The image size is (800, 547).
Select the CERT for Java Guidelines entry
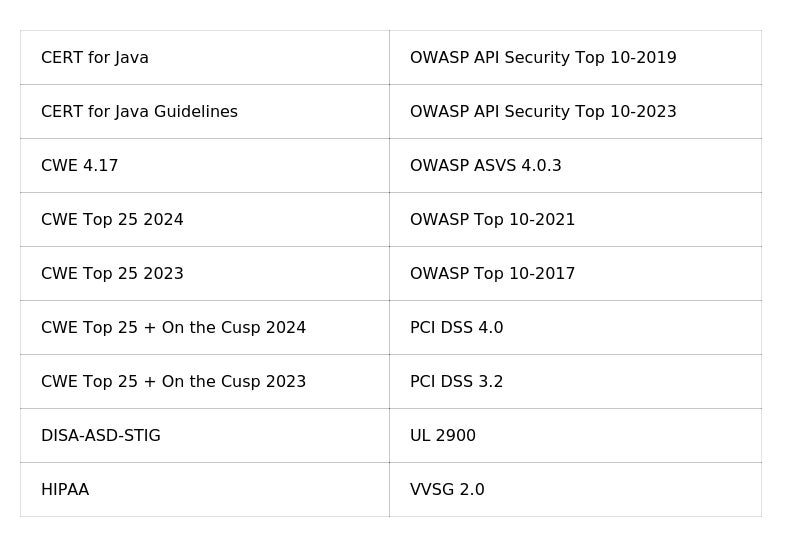139,112
